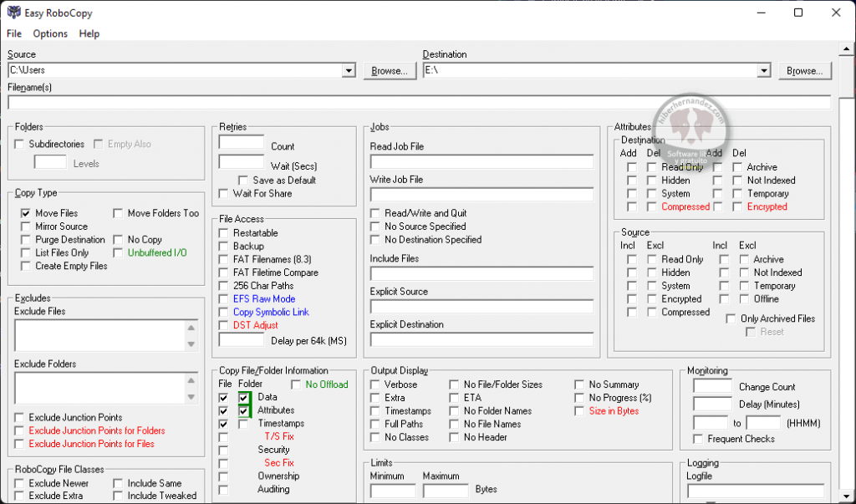Click Delay per 64k (MS) field
The width and height of the screenshot is (856, 504).
pyautogui.click(x=242, y=340)
